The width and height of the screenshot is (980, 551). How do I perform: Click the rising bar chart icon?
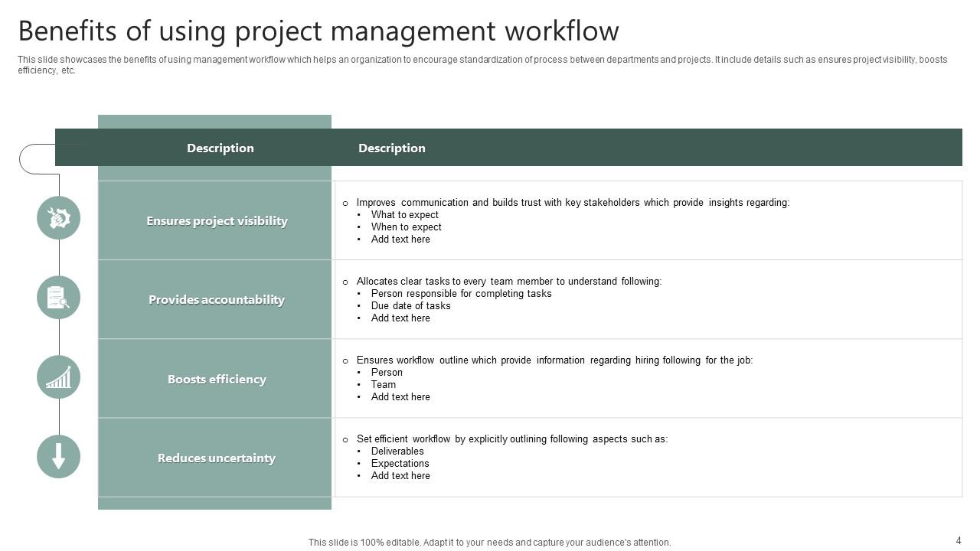58,377
